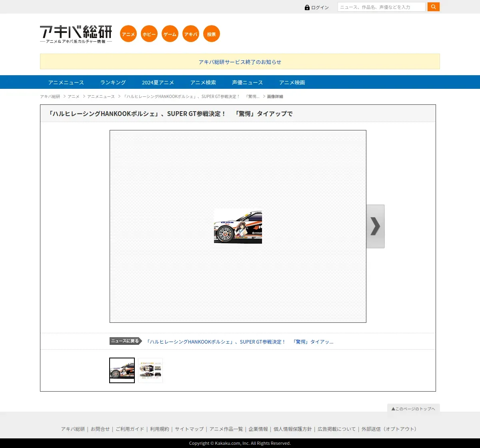
Task: Open footer ご利用ガイド link
Action: click(130, 429)
